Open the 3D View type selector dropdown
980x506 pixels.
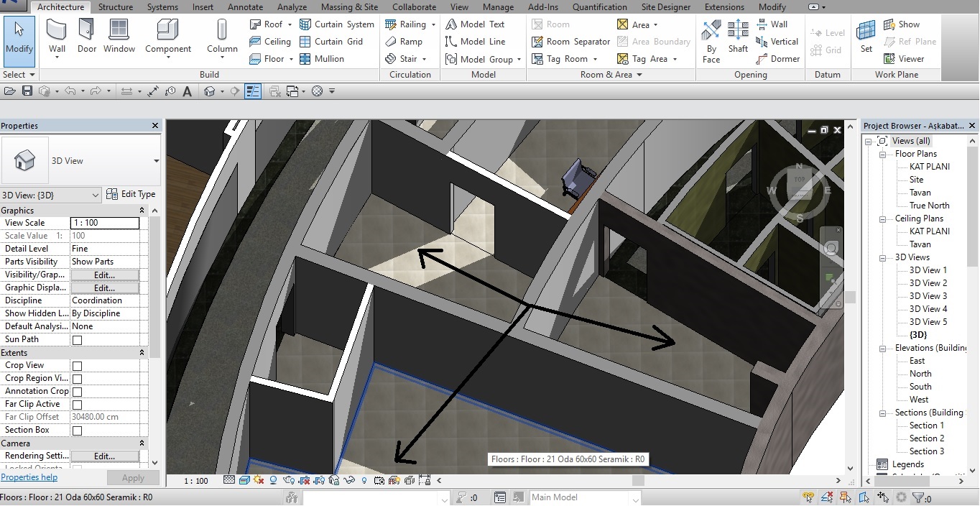156,161
